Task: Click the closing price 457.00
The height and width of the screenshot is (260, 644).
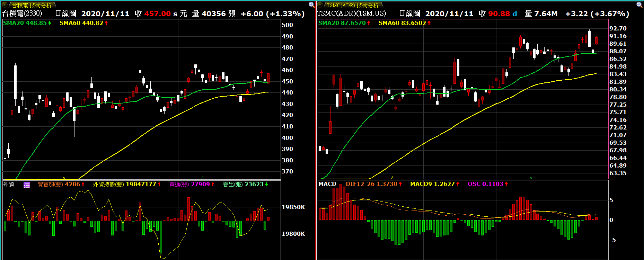Action: tap(158, 14)
